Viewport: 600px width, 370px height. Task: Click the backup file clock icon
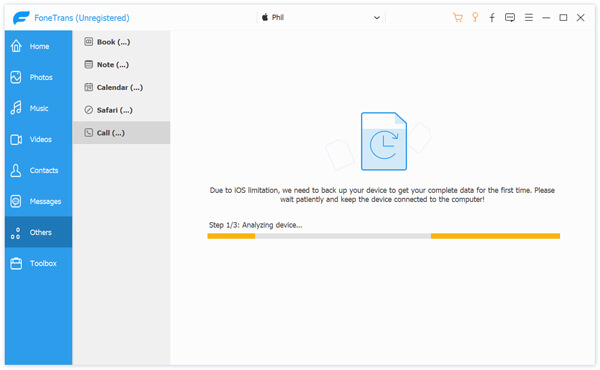384,141
